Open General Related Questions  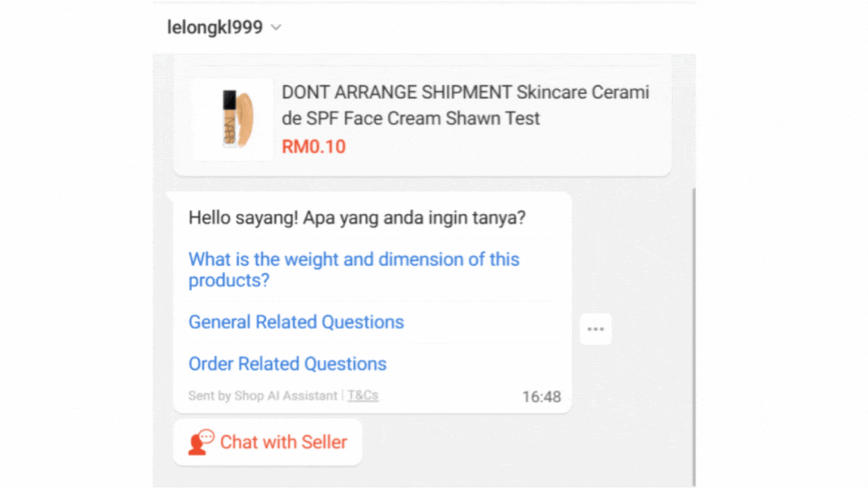tap(295, 322)
